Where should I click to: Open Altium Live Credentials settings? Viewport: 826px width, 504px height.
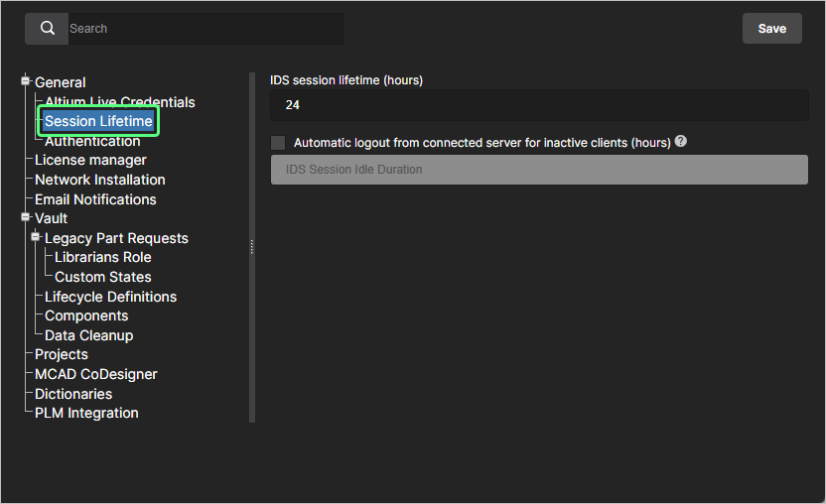pos(119,102)
